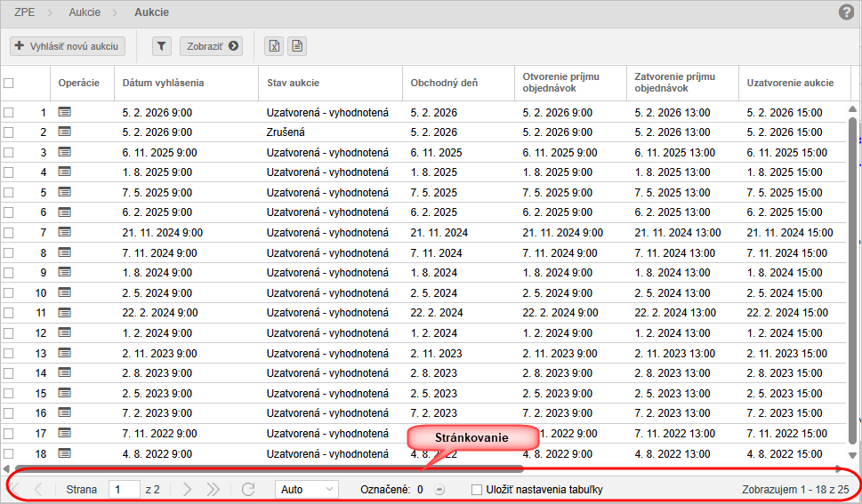The image size is (862, 504).
Task: Click the document export icon
Action: tap(296, 46)
